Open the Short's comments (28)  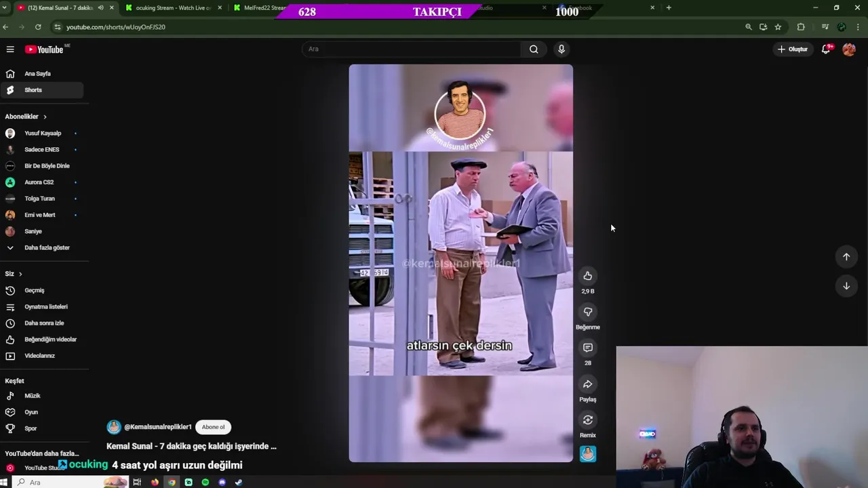[588, 348]
